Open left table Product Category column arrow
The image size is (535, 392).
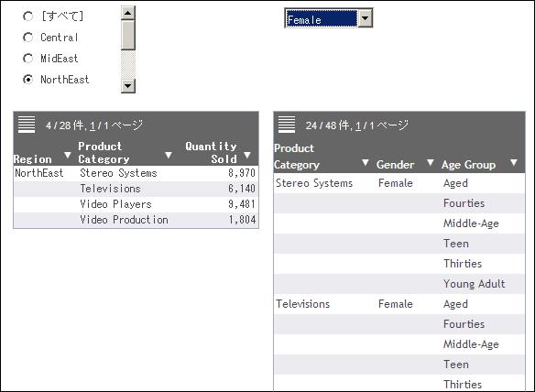(x=169, y=155)
